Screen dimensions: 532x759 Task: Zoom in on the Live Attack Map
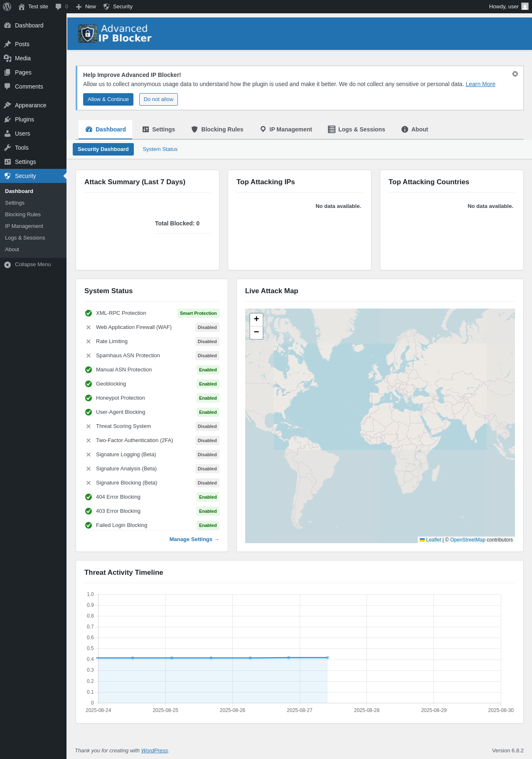coord(256,319)
